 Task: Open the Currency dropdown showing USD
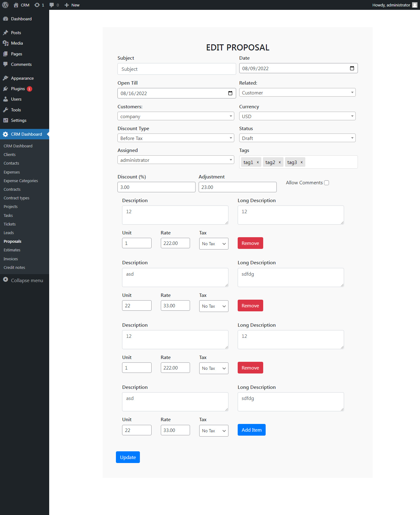pyautogui.click(x=297, y=116)
